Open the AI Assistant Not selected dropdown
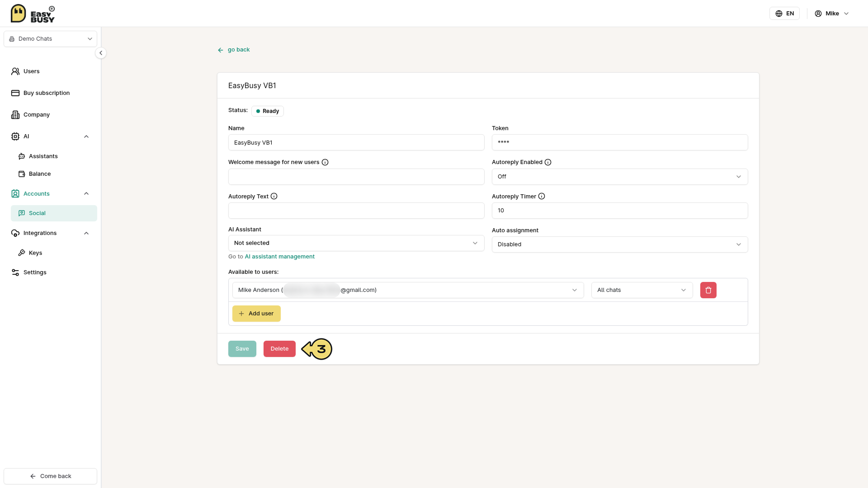 pos(356,243)
